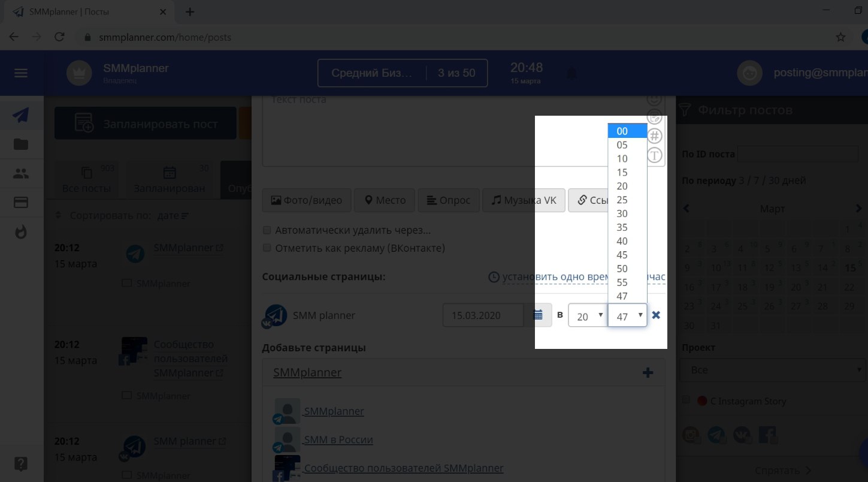Open the folder icon in the sidebar
This screenshot has width=868, height=482.
(21, 144)
